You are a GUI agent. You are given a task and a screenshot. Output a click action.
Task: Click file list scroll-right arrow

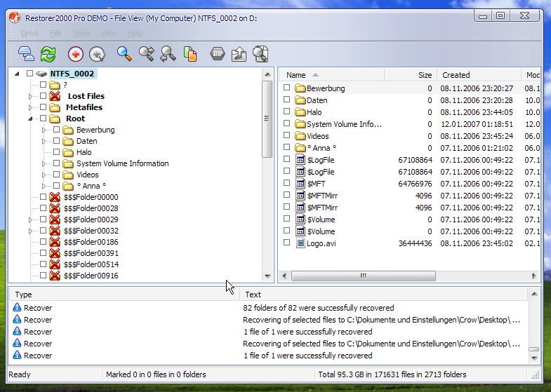(534, 276)
